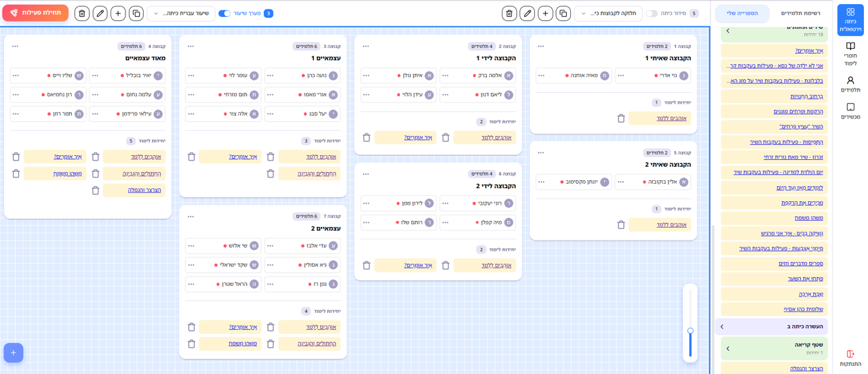Image resolution: width=868 pixels, height=374 pixels.
Task: Open the מכשירים devices sidebar icon
Action: (x=850, y=111)
